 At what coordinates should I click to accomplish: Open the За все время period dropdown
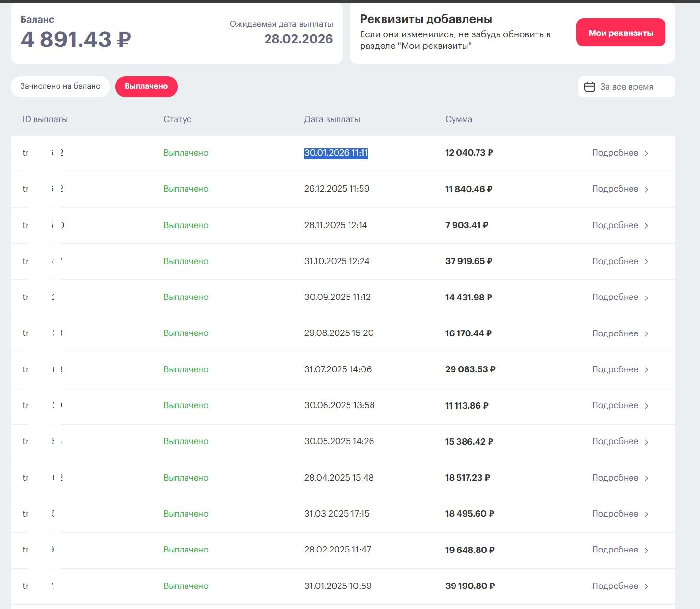pyautogui.click(x=626, y=87)
